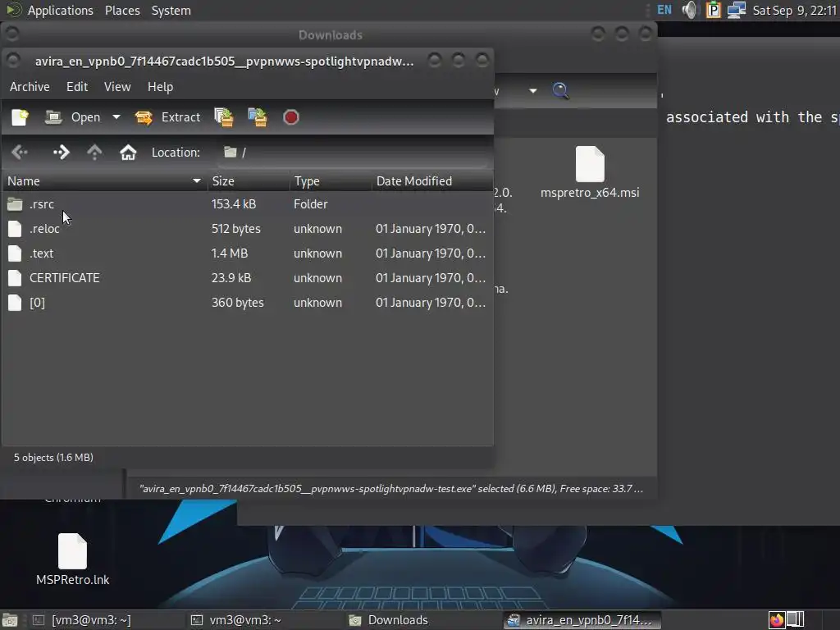This screenshot has width=840, height=630.
Task: Expand the Open recent dropdown arrow
Action: (116, 117)
